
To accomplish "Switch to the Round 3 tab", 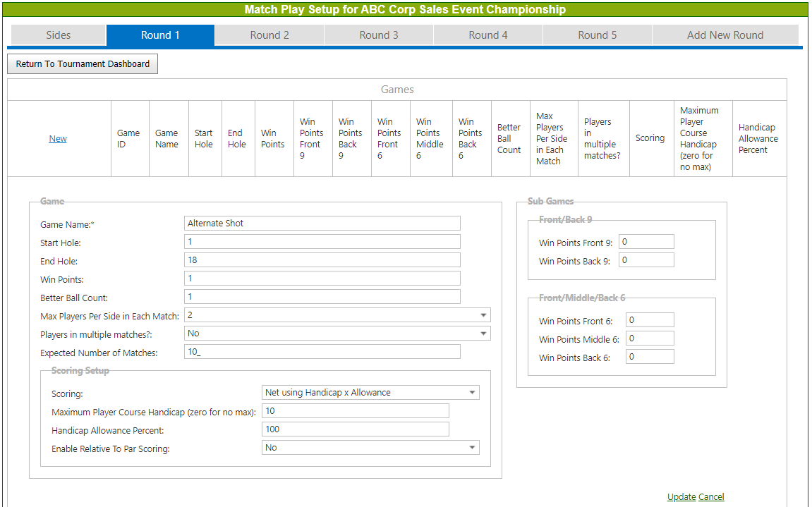I will click(x=379, y=35).
